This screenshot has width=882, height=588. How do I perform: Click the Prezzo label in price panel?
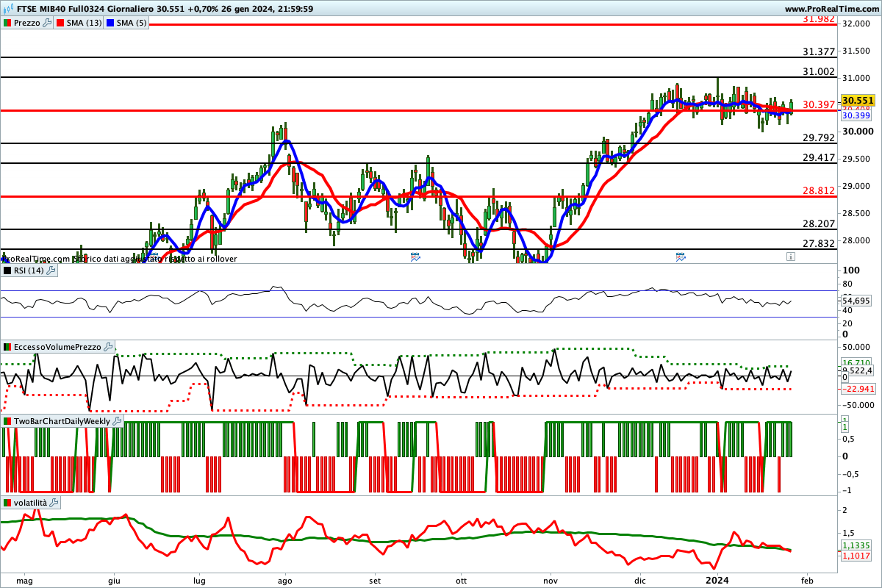27,23
